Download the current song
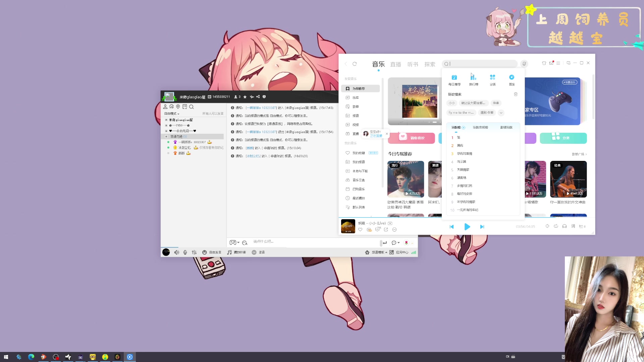Viewport: 644px width, 362px height. [x=369, y=230]
